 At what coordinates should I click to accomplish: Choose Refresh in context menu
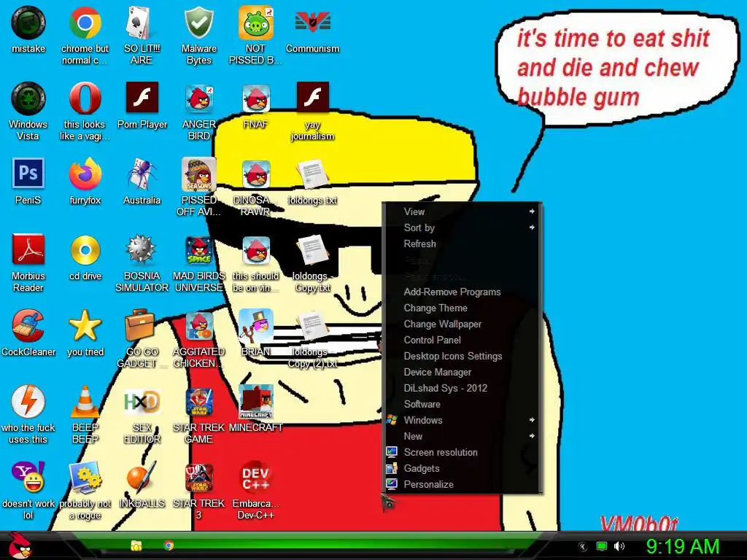(462, 244)
